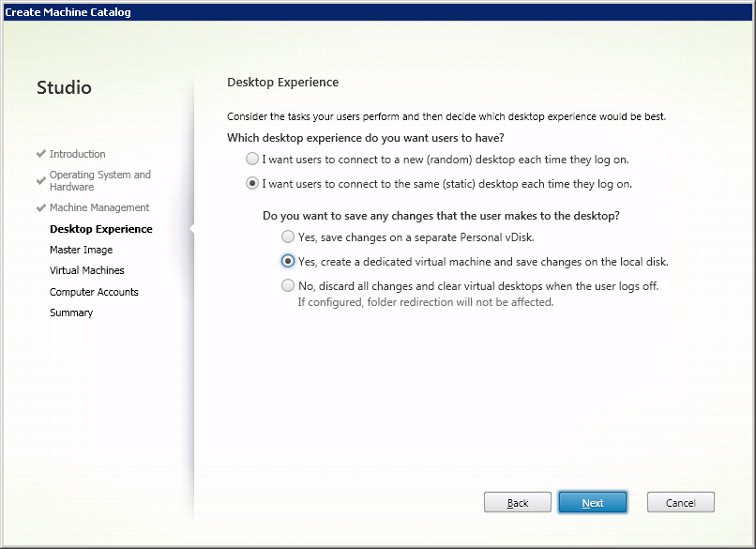The width and height of the screenshot is (756, 549).
Task: Click the Desktop Experience page heading
Action: point(283,83)
